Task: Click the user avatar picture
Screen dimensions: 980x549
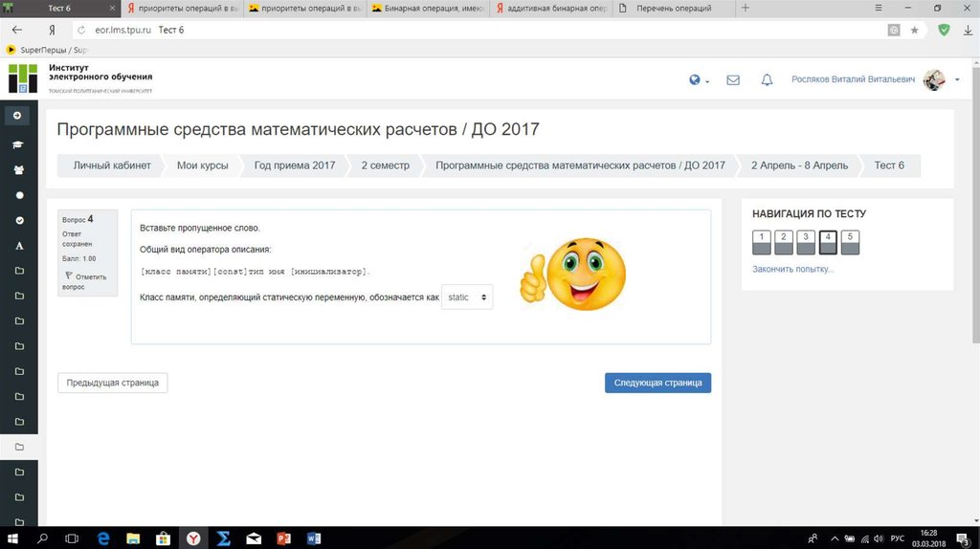Action: (934, 79)
